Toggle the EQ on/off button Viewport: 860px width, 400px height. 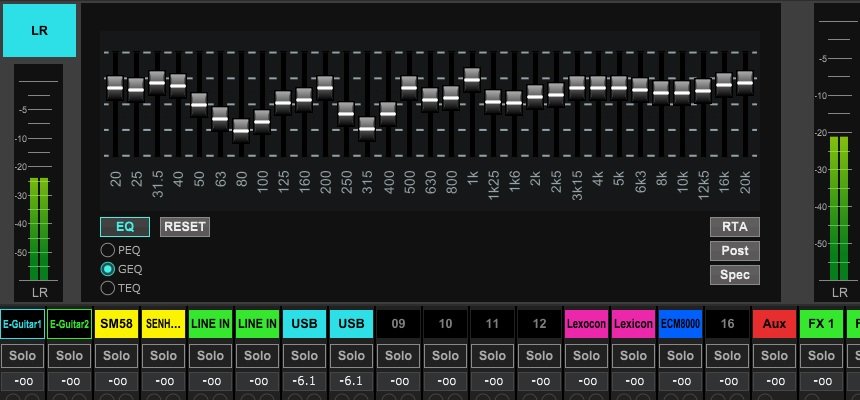[125, 227]
